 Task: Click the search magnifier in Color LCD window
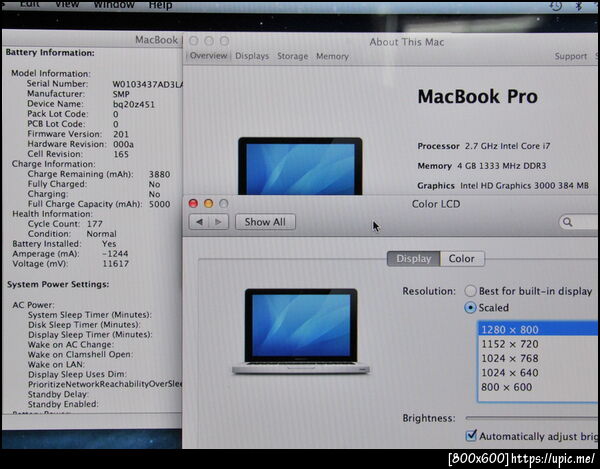tap(568, 222)
